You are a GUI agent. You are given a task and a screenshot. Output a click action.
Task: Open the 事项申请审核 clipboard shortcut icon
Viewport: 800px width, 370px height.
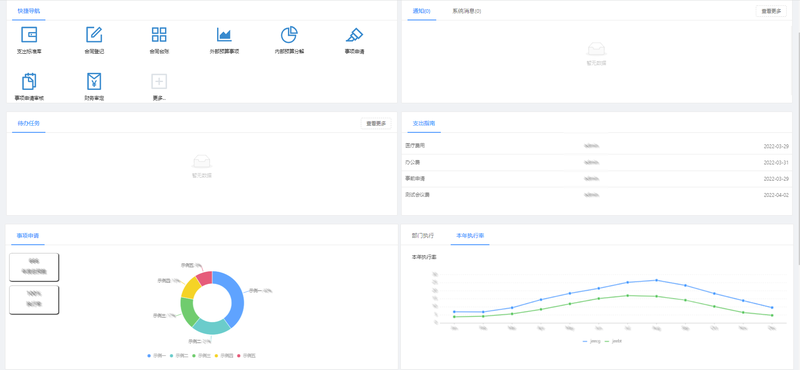coord(29,81)
